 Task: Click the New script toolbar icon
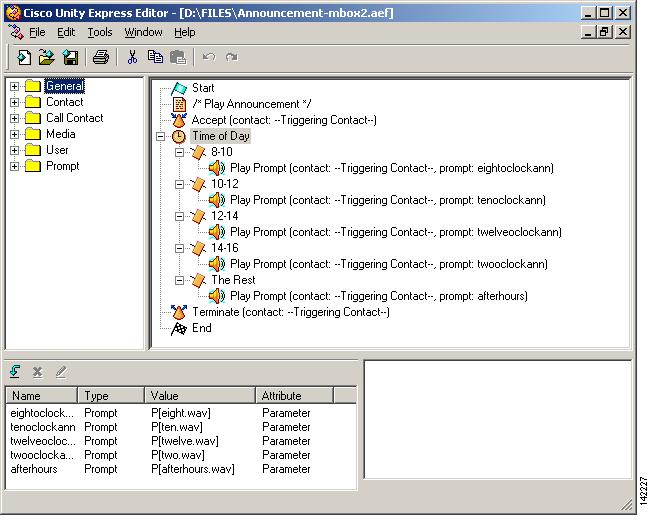tap(24, 57)
